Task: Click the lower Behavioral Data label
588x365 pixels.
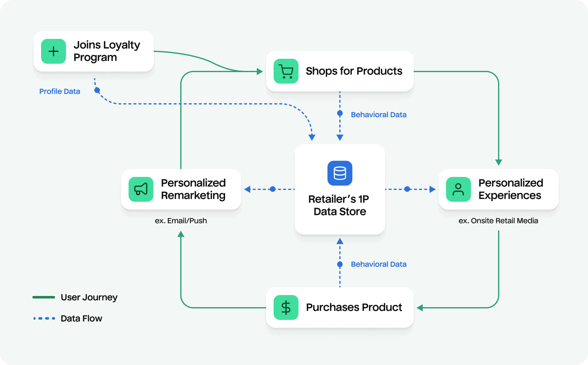Action: [379, 264]
